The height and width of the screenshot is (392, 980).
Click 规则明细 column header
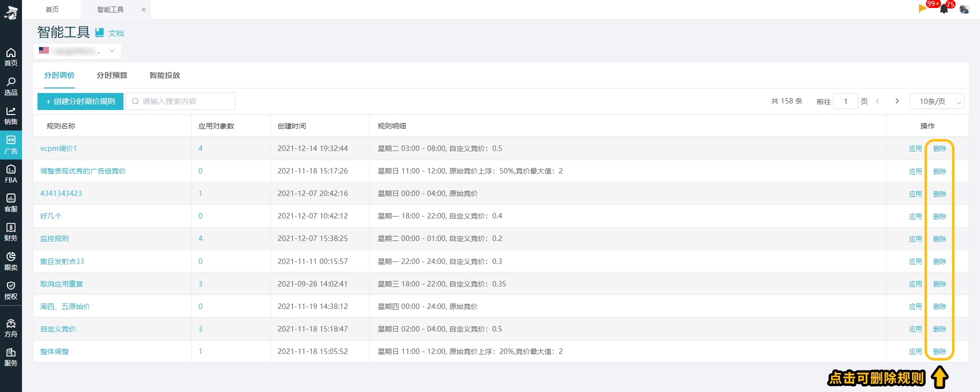point(392,126)
